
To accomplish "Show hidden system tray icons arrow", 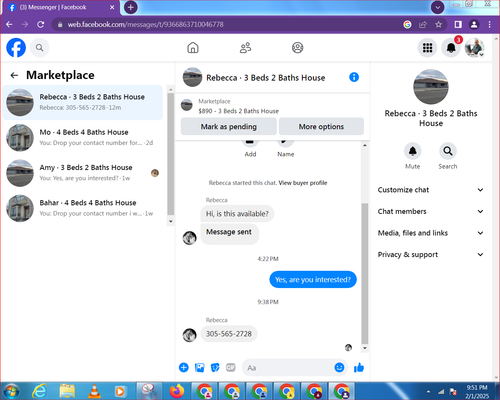I will (428, 391).
